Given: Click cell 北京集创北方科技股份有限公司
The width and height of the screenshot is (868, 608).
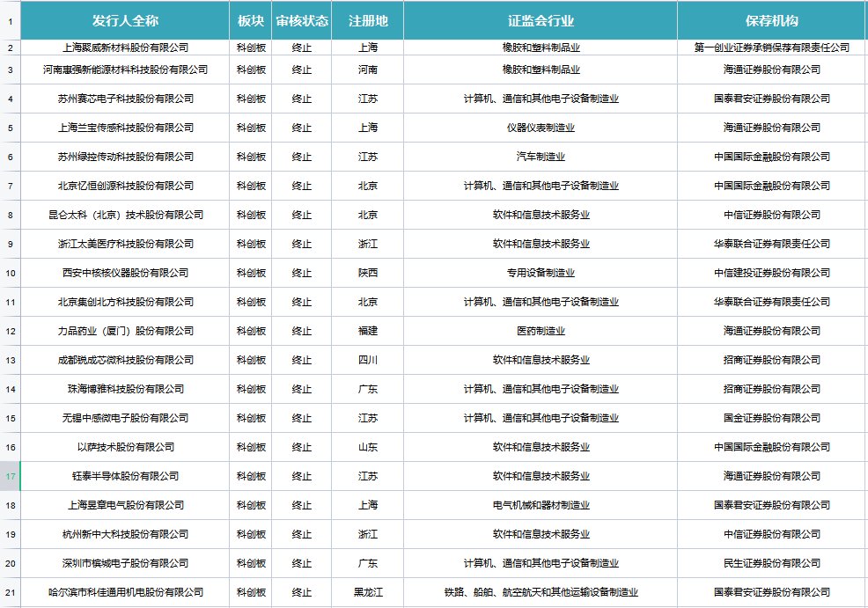Looking at the screenshot, I should [125, 302].
